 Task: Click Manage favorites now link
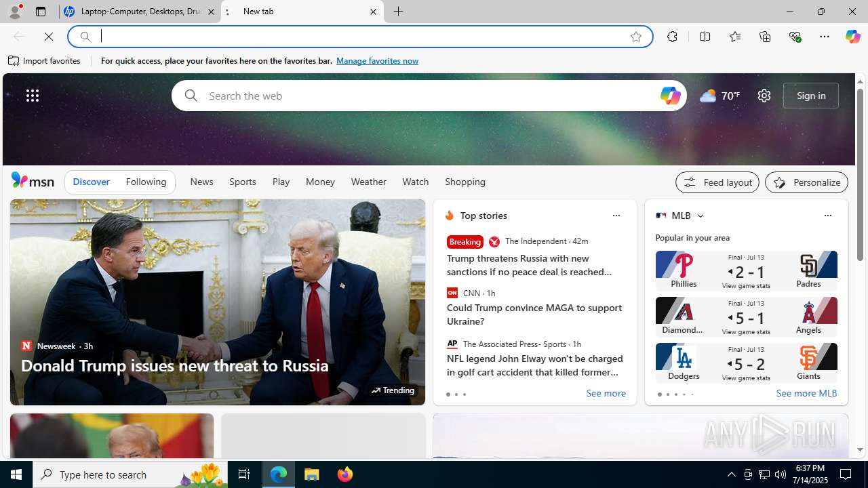(x=377, y=61)
